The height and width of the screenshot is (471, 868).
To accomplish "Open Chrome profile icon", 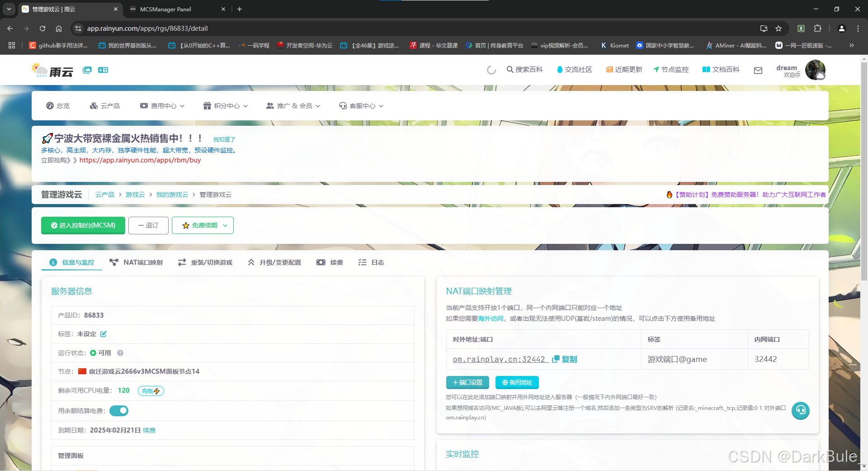I will click(x=842, y=28).
